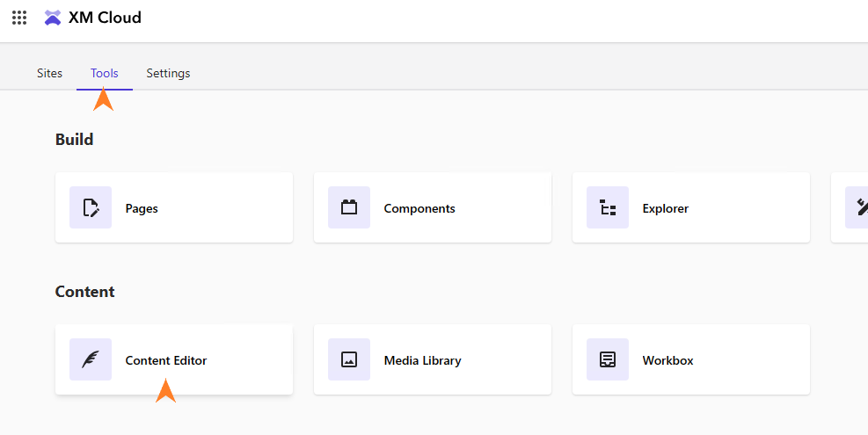Select the Tools tab

click(x=105, y=73)
